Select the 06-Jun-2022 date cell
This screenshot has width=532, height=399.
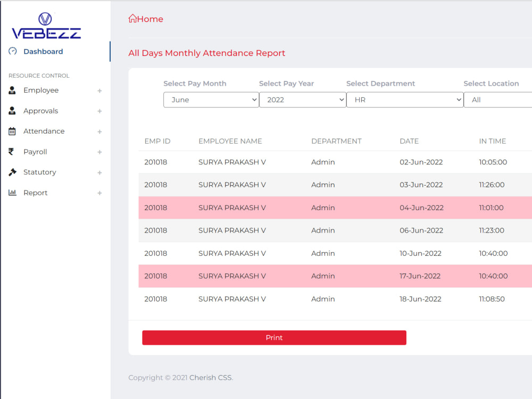pos(421,230)
